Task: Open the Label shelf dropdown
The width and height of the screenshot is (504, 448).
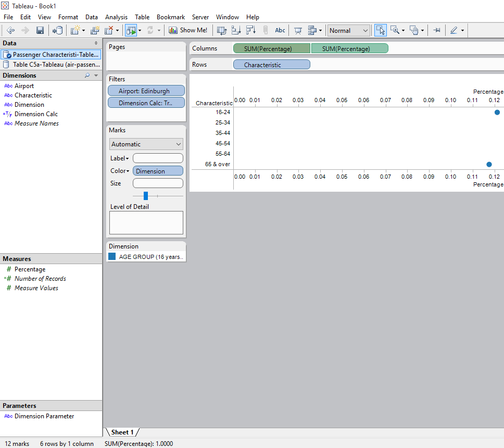Action: 119,158
